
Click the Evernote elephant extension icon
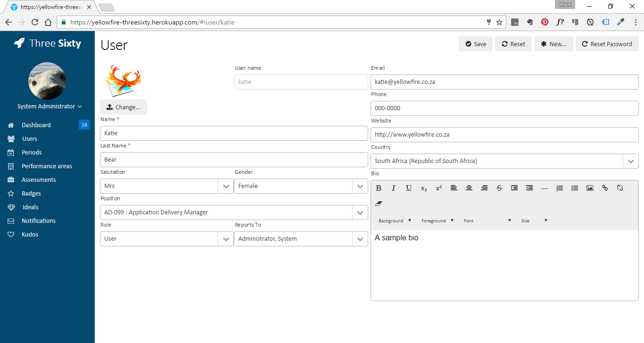point(530,22)
